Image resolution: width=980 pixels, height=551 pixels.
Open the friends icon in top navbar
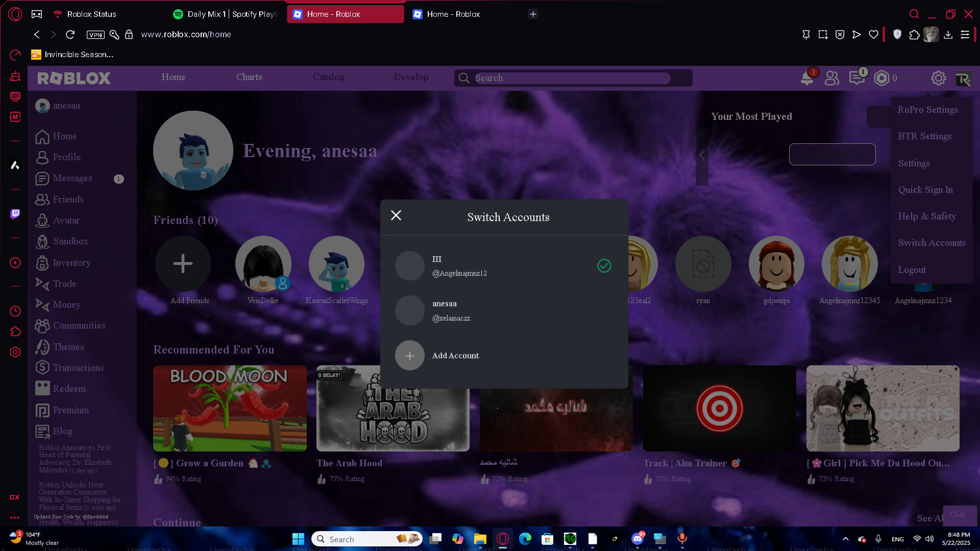(831, 78)
